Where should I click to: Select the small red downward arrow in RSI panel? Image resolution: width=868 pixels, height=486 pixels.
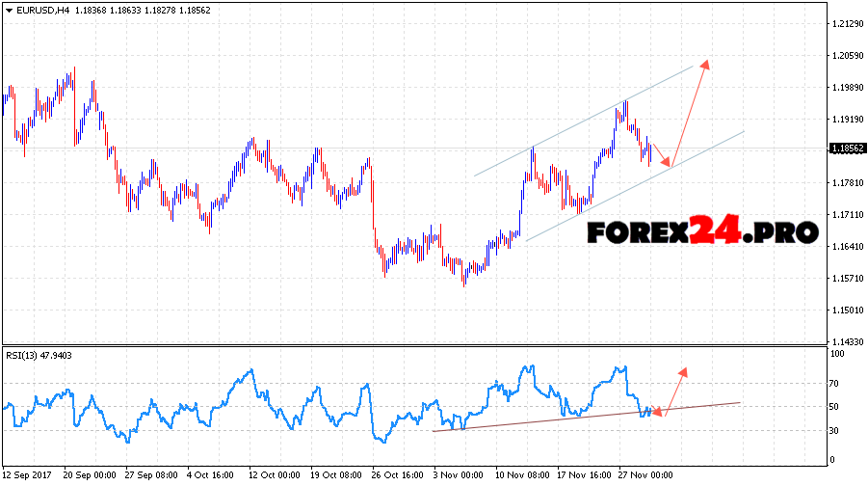point(657,413)
